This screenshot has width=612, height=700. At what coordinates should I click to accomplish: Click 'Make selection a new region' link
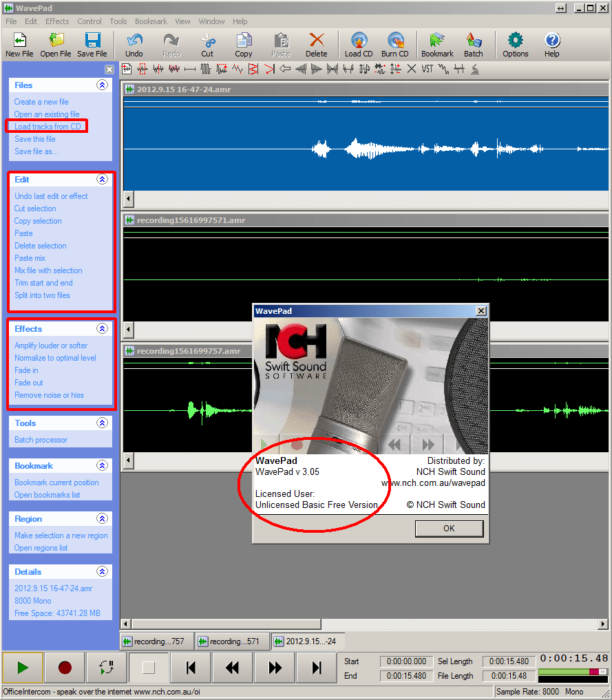(x=61, y=535)
